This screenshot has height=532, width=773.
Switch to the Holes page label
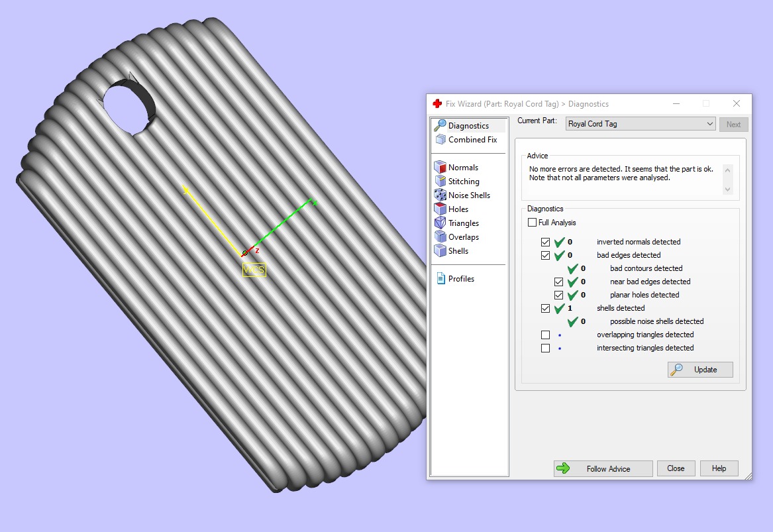coord(458,209)
